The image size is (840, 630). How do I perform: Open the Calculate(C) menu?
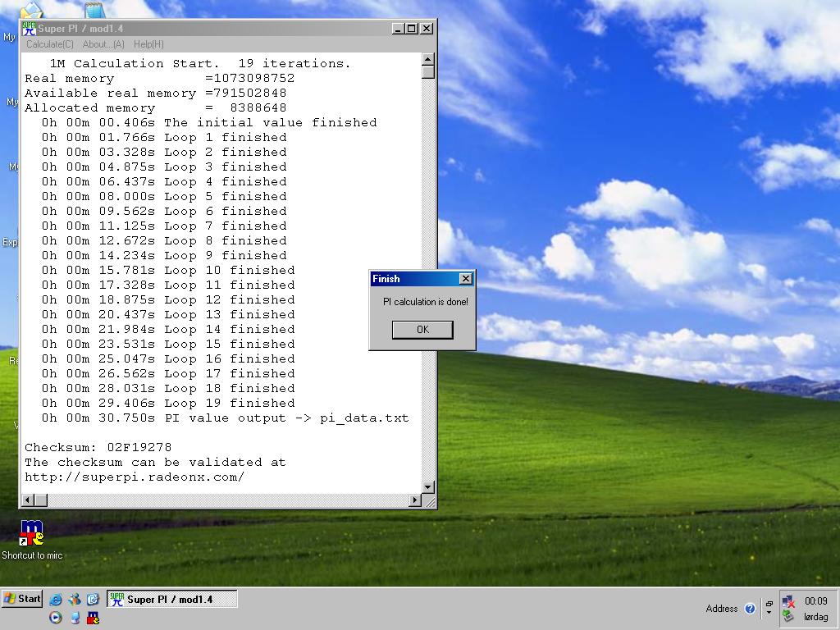[x=50, y=44]
